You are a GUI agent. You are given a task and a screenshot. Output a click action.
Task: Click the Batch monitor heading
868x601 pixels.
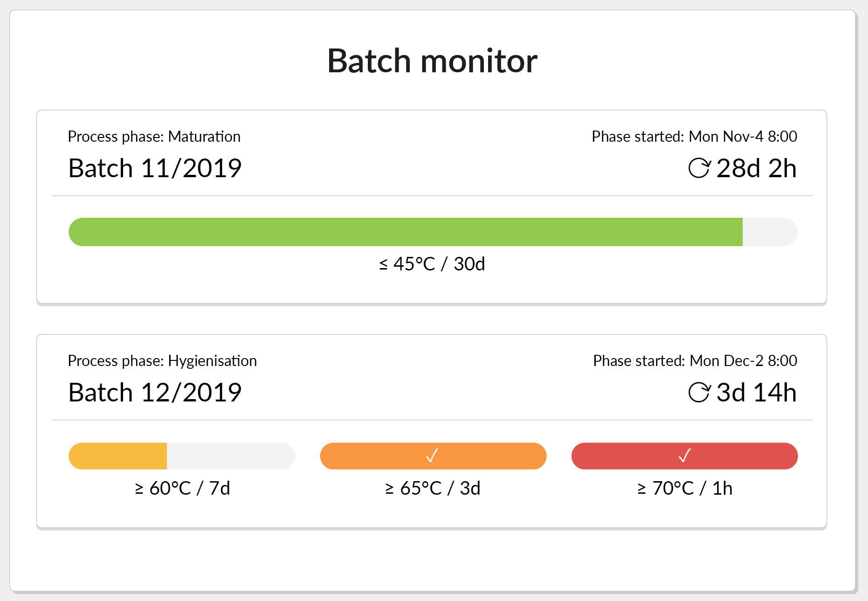[433, 61]
